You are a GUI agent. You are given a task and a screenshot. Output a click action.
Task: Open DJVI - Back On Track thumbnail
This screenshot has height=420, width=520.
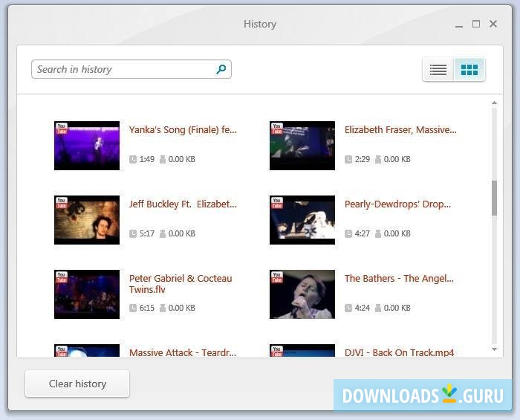302,351
